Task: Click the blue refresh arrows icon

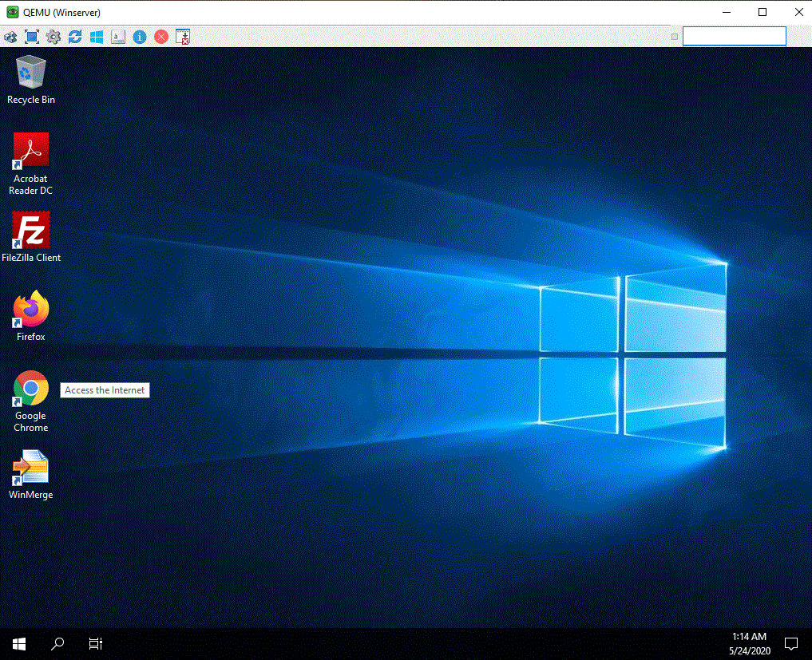Action: pos(75,37)
